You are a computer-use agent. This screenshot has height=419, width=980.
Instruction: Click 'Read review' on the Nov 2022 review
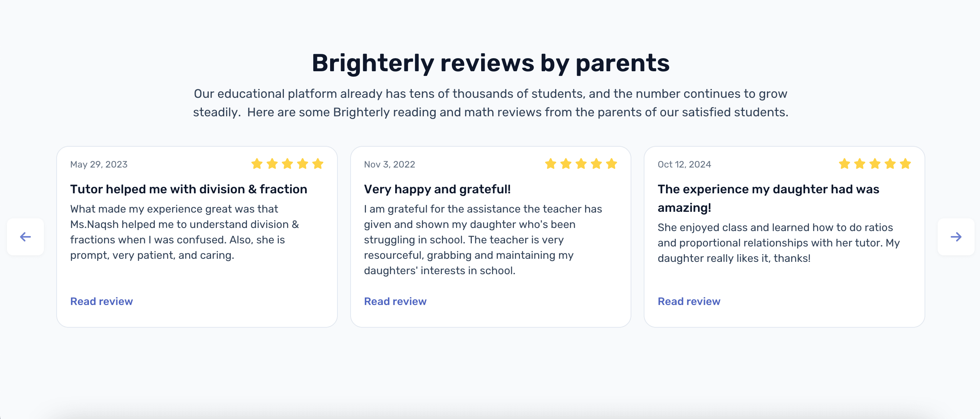coord(395,301)
